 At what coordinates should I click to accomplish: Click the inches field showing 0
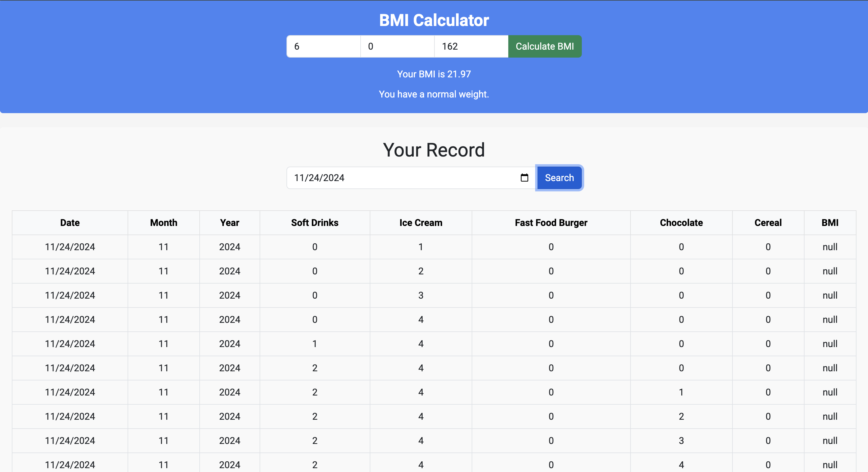(397, 46)
